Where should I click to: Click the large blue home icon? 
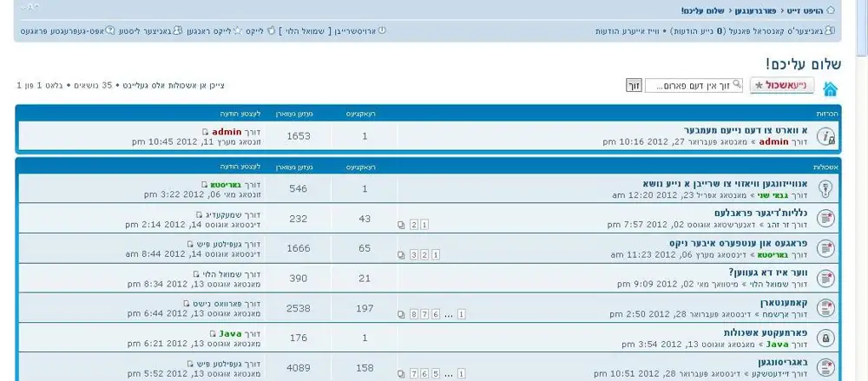pos(830,89)
